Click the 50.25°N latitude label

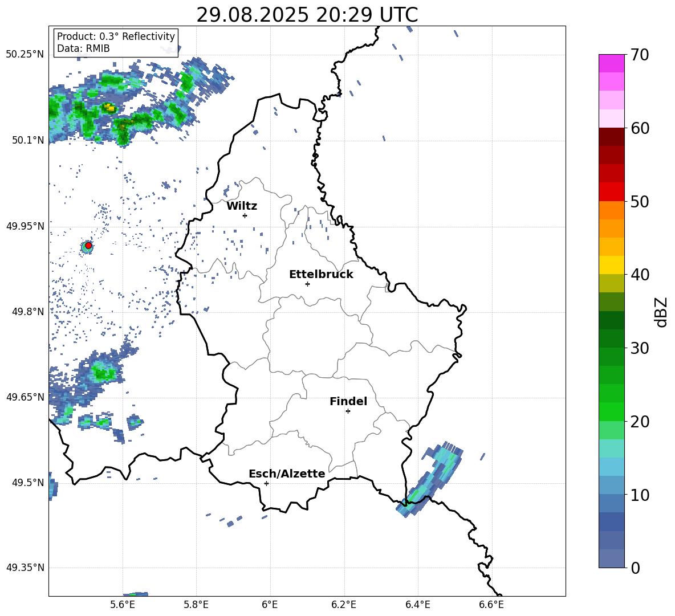pos(25,55)
